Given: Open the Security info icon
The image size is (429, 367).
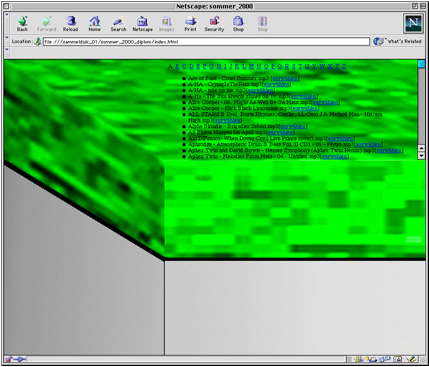Looking at the screenshot, I should tap(214, 23).
